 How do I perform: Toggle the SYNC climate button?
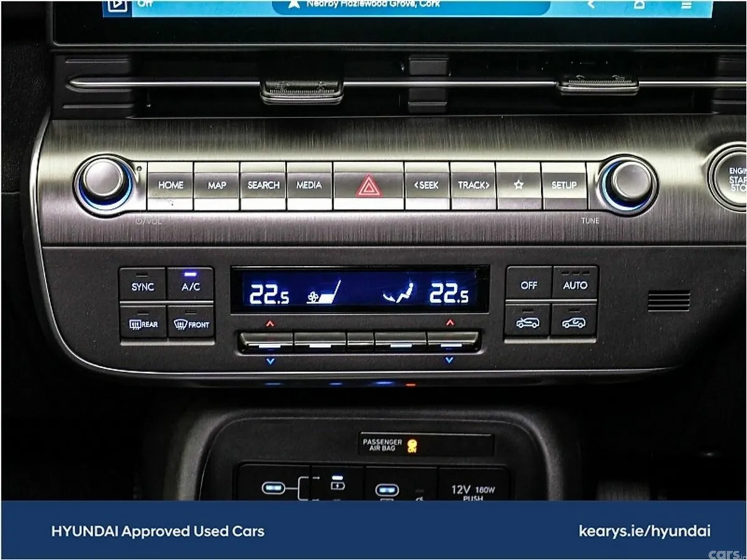[143, 285]
